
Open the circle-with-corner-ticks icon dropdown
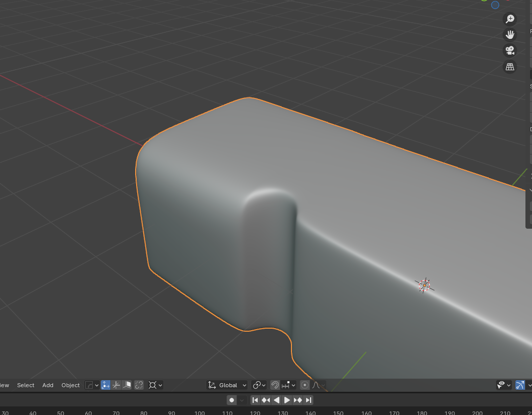pos(155,385)
